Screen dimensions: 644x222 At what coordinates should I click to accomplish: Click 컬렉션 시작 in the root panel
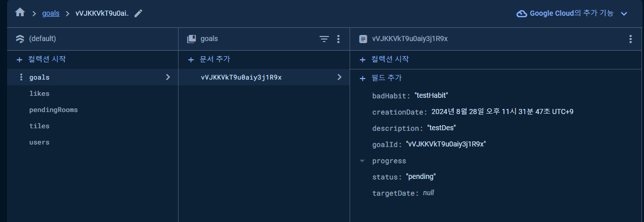coord(47,59)
